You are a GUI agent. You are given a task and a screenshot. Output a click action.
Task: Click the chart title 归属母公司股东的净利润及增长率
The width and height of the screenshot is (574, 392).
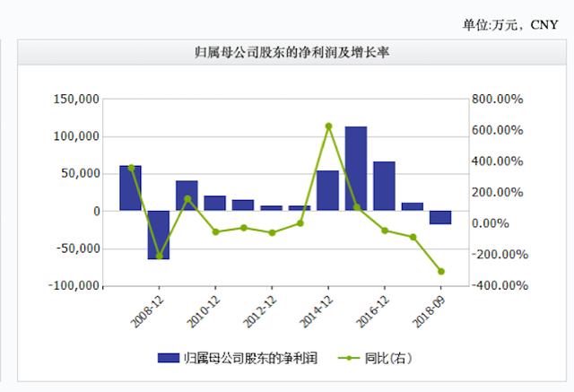click(x=291, y=52)
